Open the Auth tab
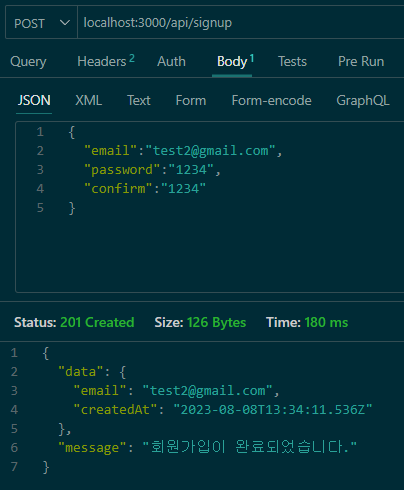 tap(171, 62)
